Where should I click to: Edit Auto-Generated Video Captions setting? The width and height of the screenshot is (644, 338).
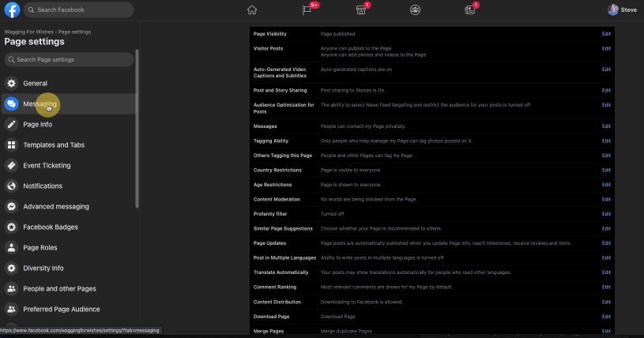tap(606, 69)
